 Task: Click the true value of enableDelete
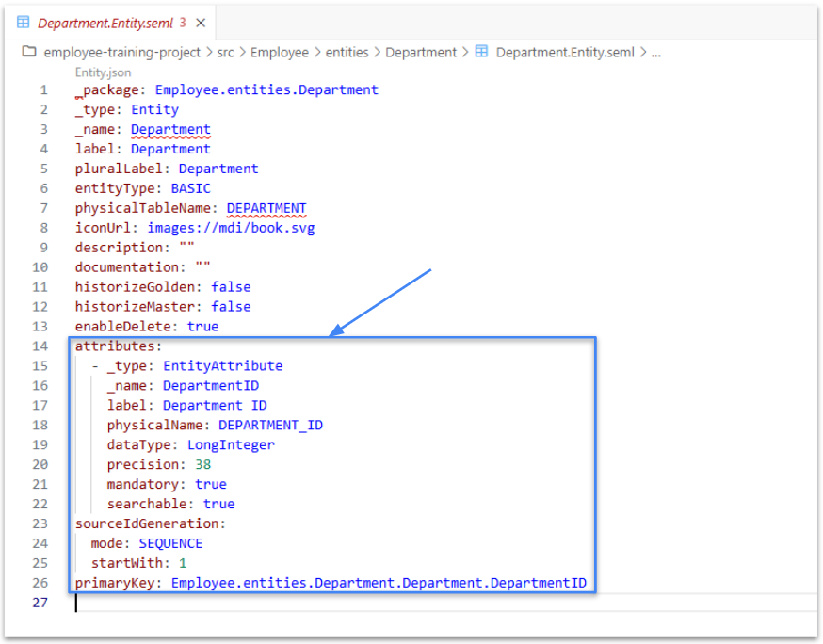coord(202,327)
